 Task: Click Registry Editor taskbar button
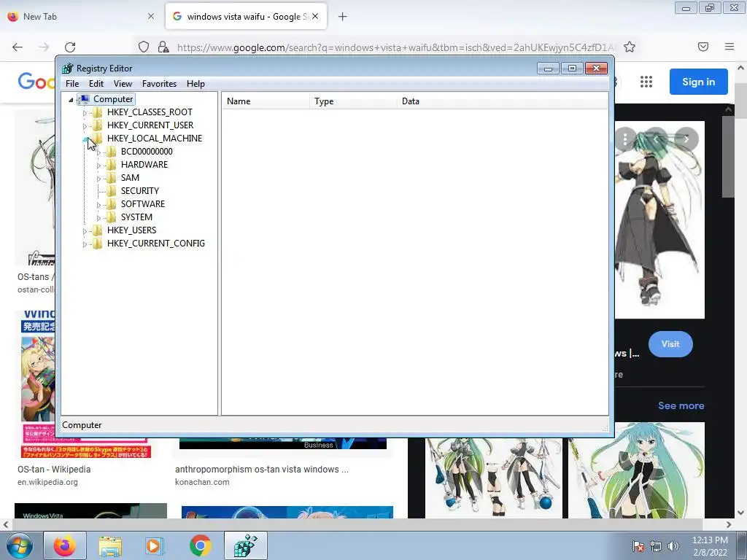[246, 545]
